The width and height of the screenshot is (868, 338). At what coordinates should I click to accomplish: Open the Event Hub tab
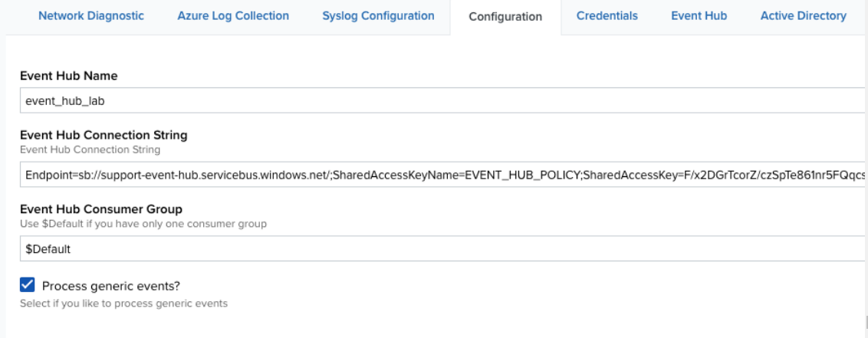(699, 16)
